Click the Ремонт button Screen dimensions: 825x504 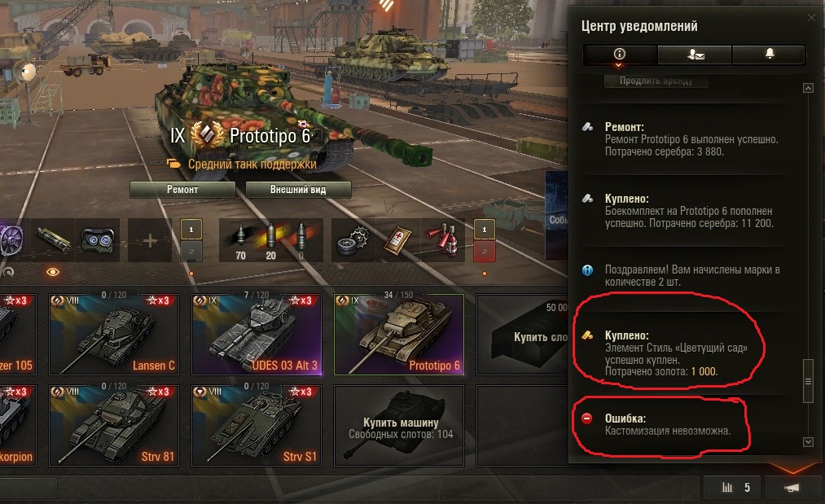182,190
